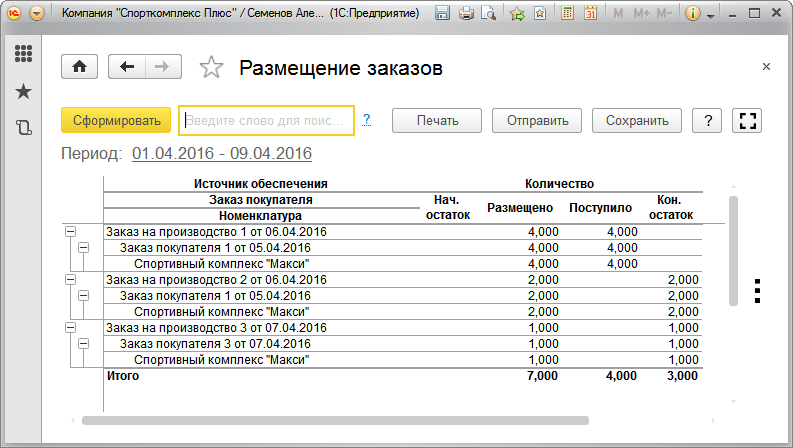The image size is (793, 448).
Task: Select row Заказ на производство 2 от 06.04.2016
Action: coord(403,280)
